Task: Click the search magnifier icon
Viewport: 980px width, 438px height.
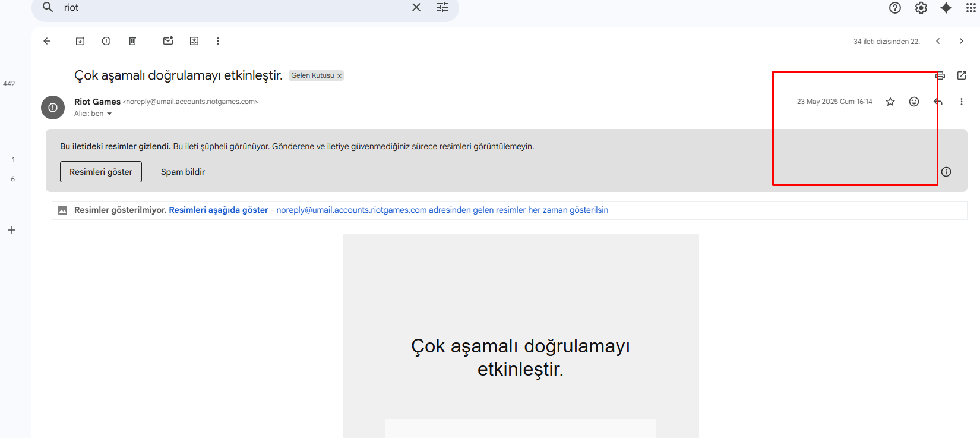Action: click(x=48, y=7)
